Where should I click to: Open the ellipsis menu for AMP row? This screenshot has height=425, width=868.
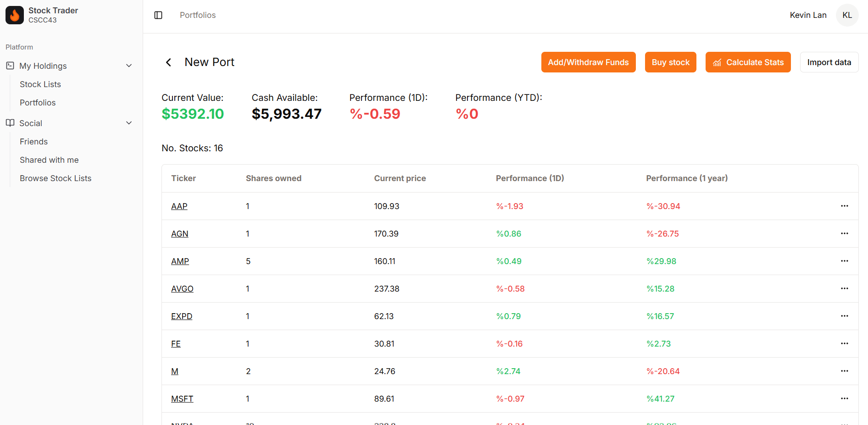pos(845,261)
